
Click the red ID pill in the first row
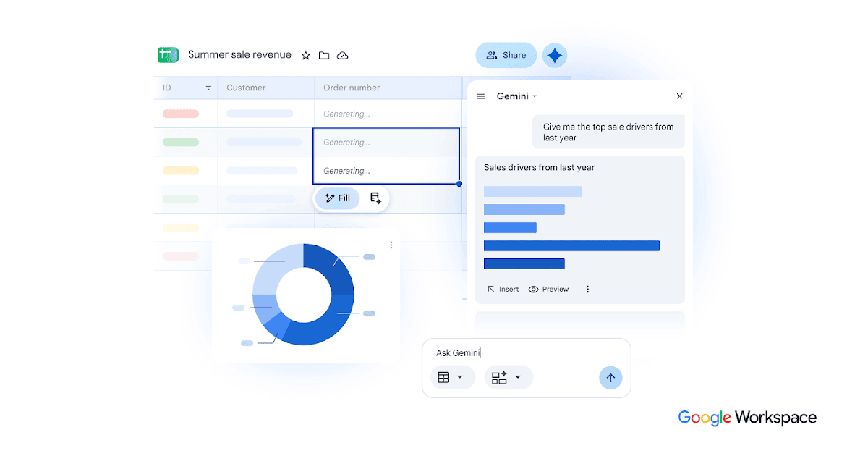pos(181,114)
